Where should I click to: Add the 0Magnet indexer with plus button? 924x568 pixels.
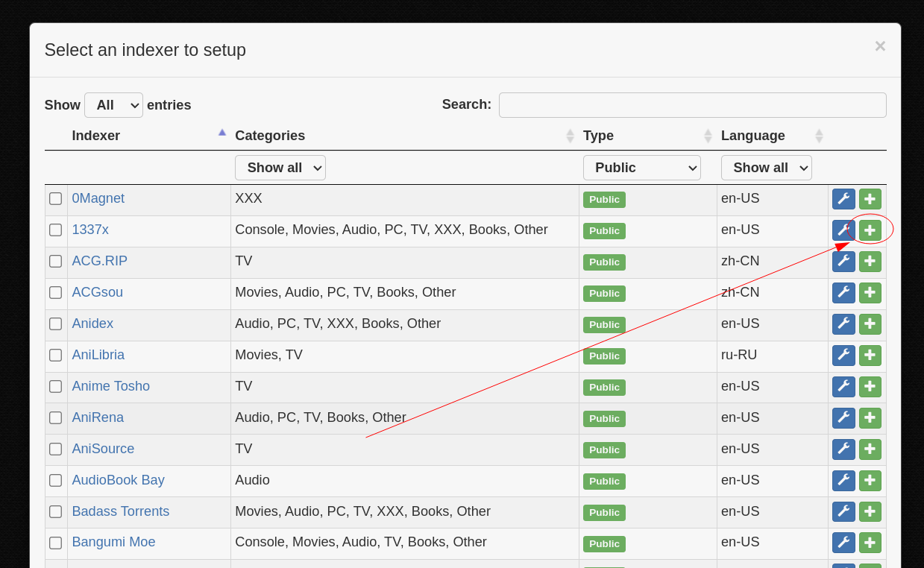[870, 199]
